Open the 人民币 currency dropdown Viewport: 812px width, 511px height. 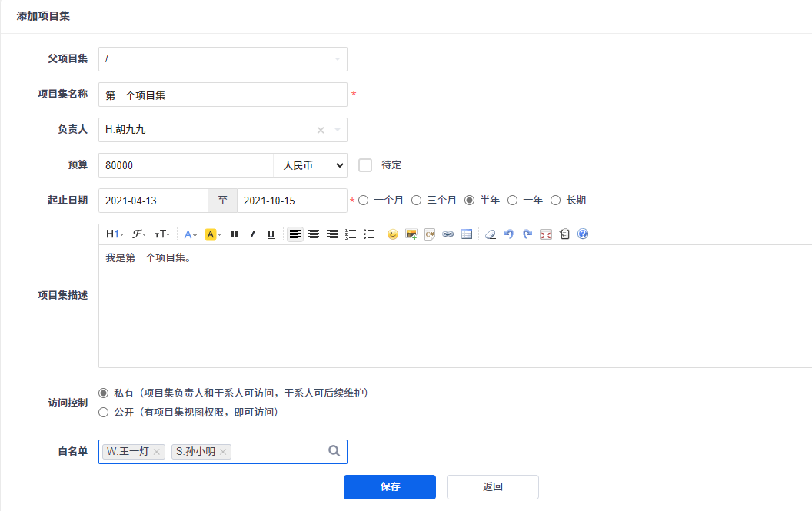point(310,165)
